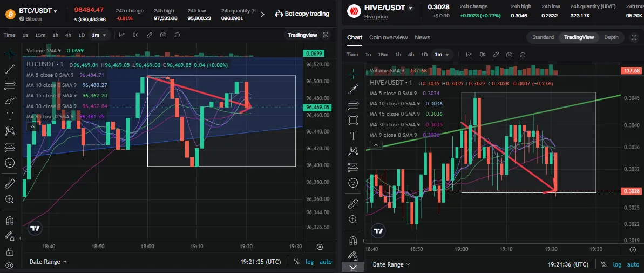644x273 pixels.
Task: Select Depth chart view
Action: [x=611, y=37]
